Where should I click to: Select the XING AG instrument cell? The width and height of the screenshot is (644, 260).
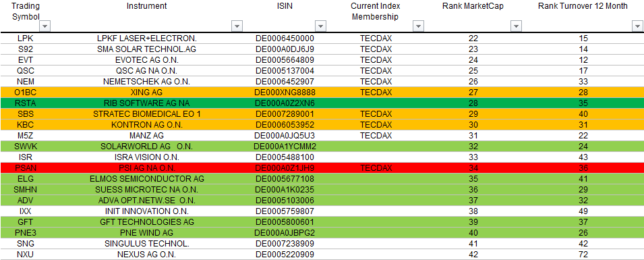pyautogui.click(x=146, y=92)
